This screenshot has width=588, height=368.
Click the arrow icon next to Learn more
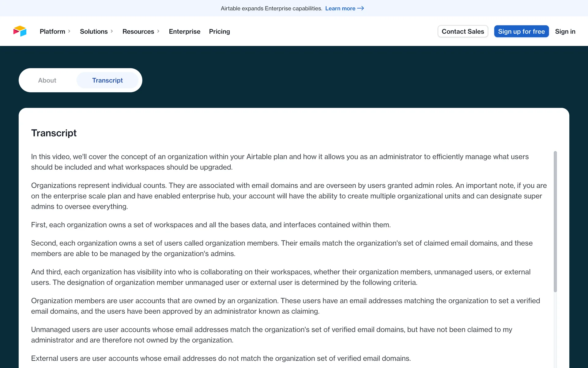361,8
